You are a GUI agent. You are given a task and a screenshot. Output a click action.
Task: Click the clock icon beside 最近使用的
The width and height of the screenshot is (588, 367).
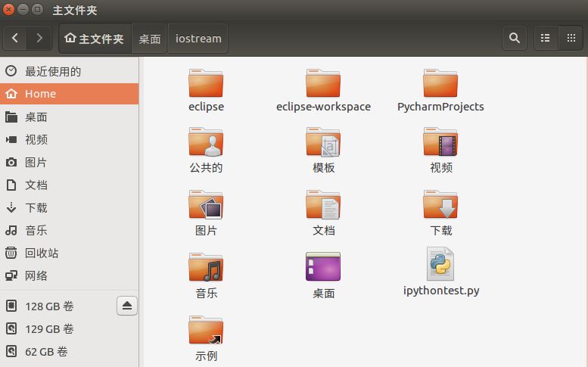click(11, 71)
